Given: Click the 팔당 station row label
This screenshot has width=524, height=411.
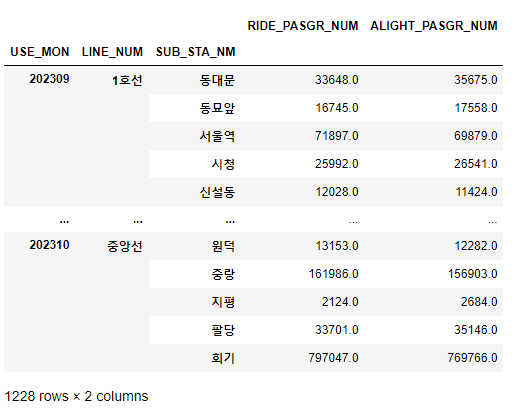Looking at the screenshot, I should [223, 330].
